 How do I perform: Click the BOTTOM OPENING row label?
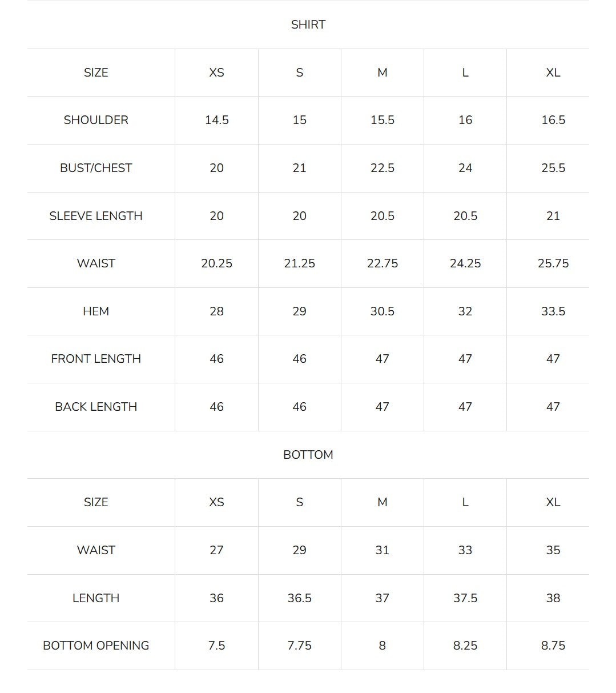96,646
